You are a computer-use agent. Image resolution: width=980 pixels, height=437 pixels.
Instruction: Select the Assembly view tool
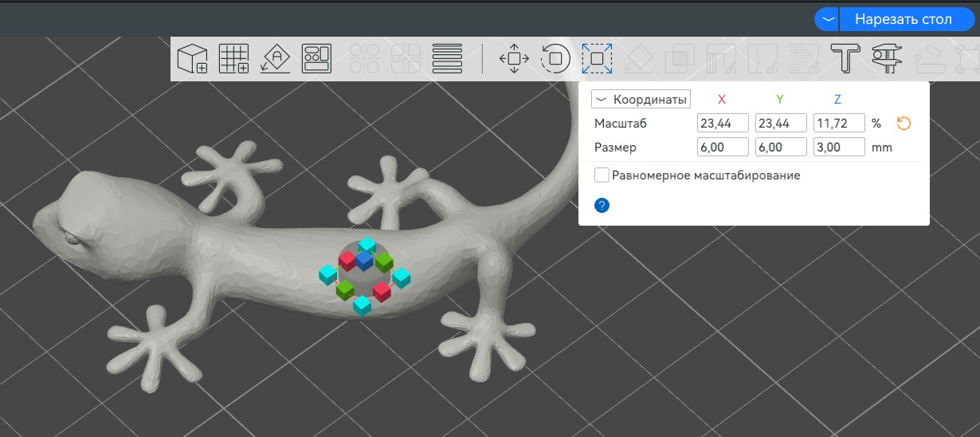click(928, 58)
